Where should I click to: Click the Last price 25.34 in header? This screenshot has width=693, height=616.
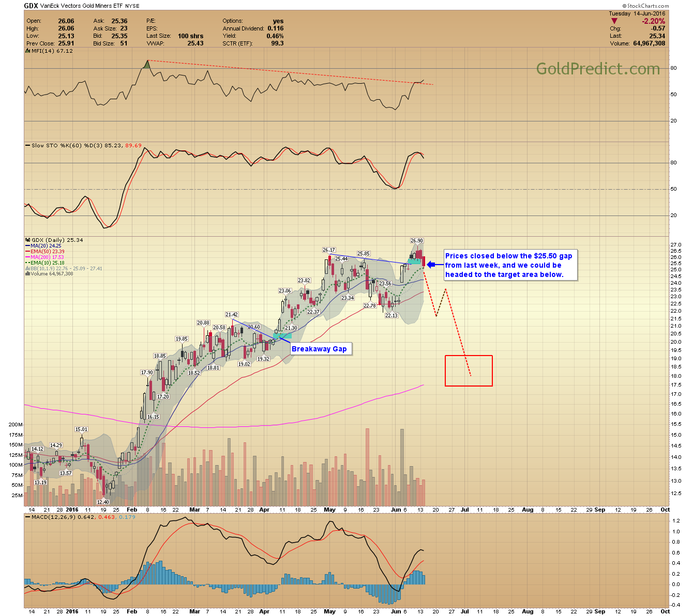(657, 36)
